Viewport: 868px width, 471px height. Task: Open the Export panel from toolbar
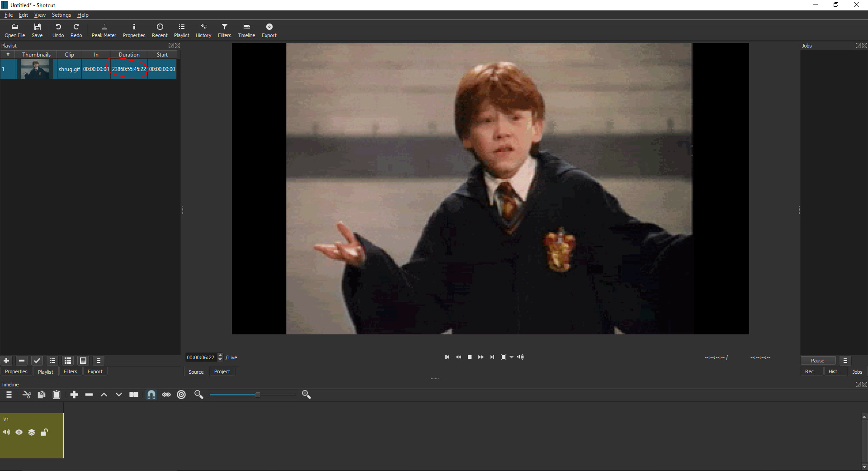click(x=269, y=30)
